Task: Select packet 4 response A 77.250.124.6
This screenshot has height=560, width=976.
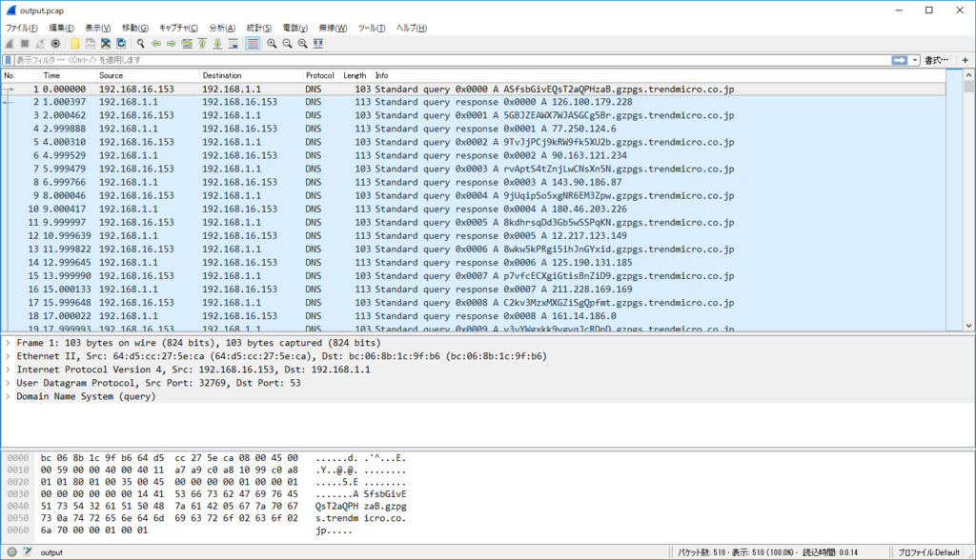Action: 473,129
